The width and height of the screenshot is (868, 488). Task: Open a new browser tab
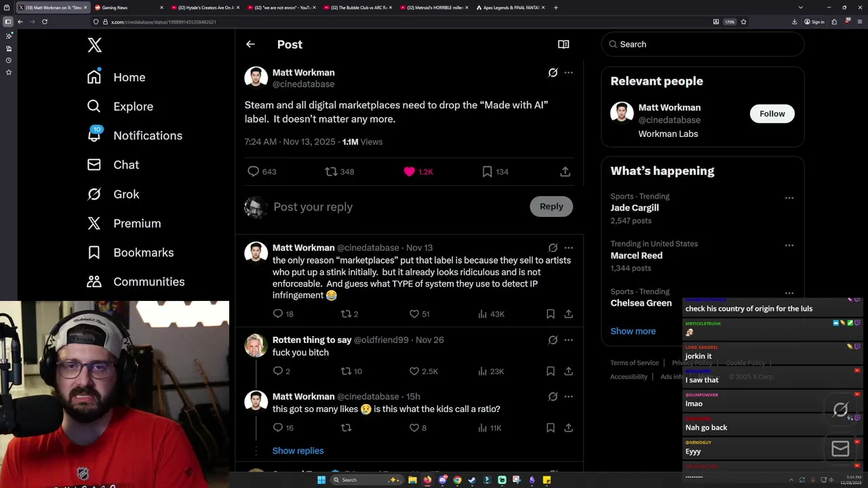pyautogui.click(x=556, y=7)
